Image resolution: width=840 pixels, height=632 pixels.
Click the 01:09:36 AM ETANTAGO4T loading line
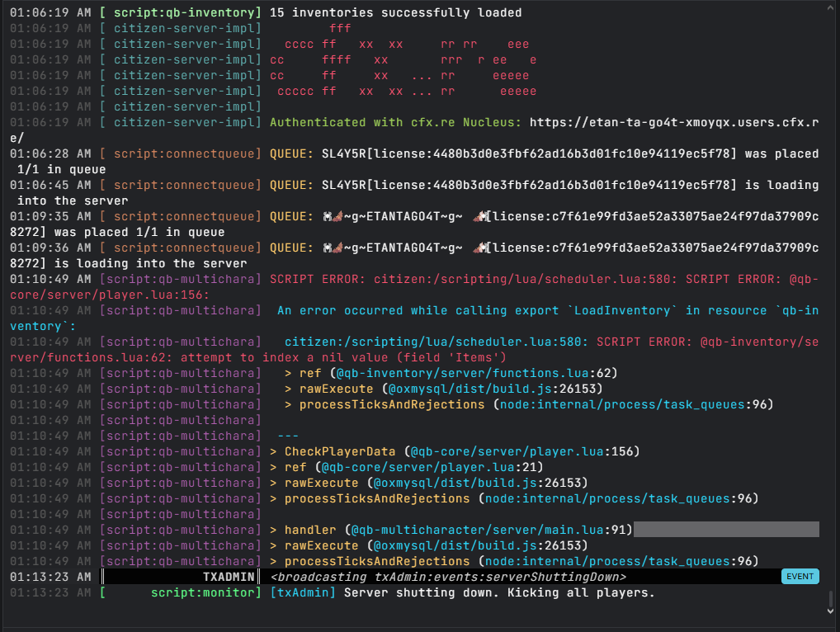pyautogui.click(x=414, y=256)
